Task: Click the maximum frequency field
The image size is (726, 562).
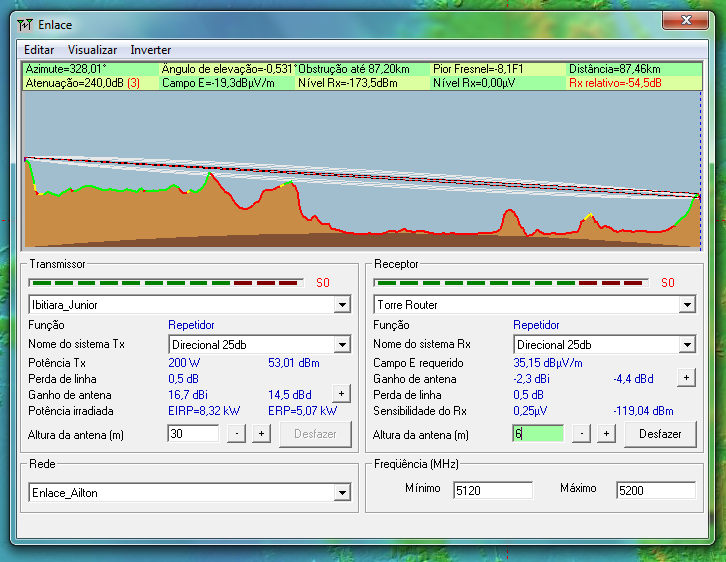Action: point(655,490)
